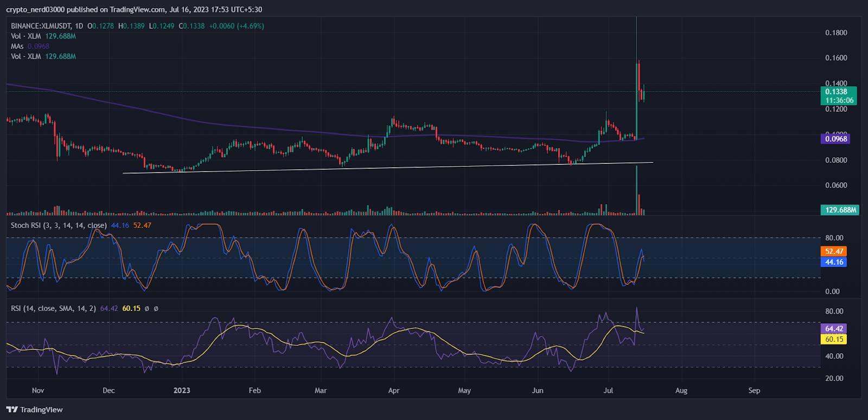
Task: Click the volume tag 129.688M on price axis
Action: click(840, 210)
